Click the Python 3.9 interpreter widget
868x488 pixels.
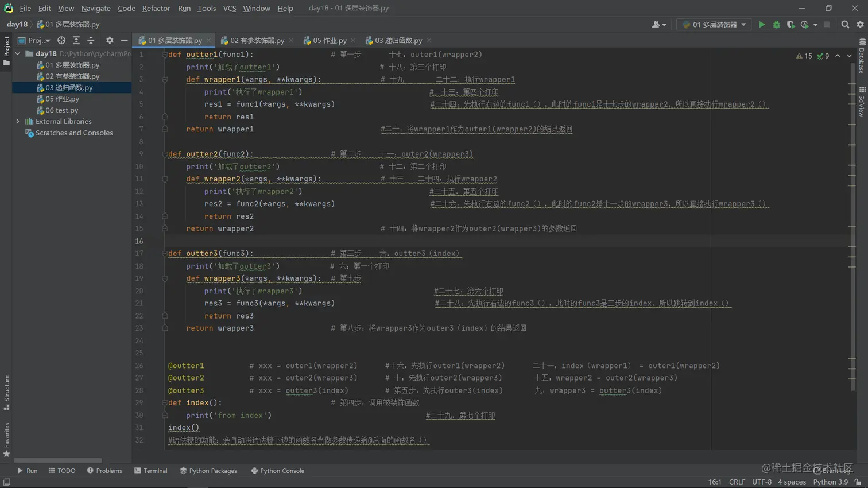[x=830, y=482]
